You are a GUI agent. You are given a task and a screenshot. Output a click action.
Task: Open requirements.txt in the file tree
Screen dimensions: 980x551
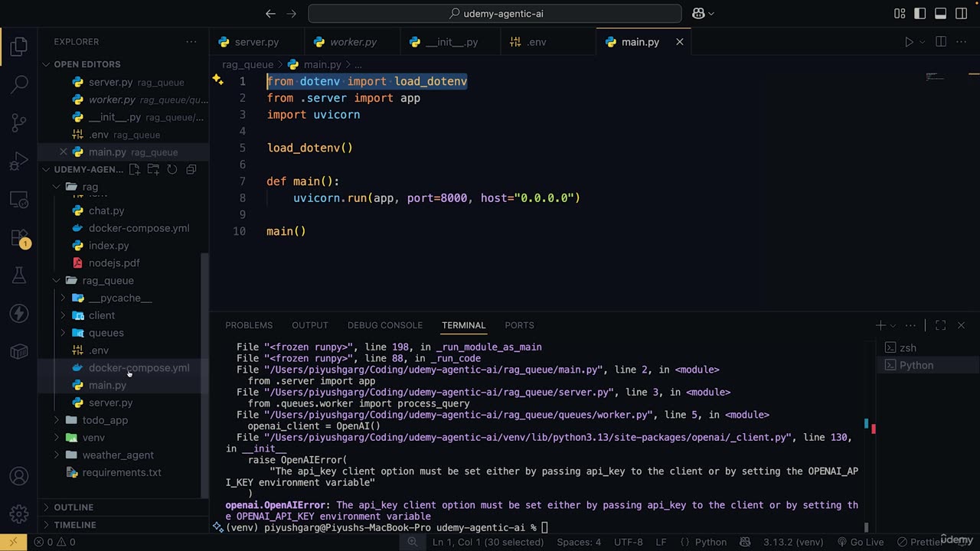tap(122, 472)
